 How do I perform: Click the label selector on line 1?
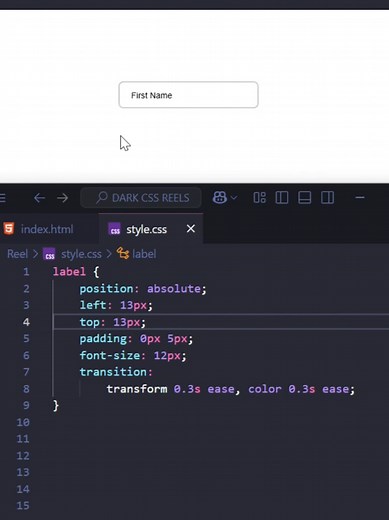point(69,272)
